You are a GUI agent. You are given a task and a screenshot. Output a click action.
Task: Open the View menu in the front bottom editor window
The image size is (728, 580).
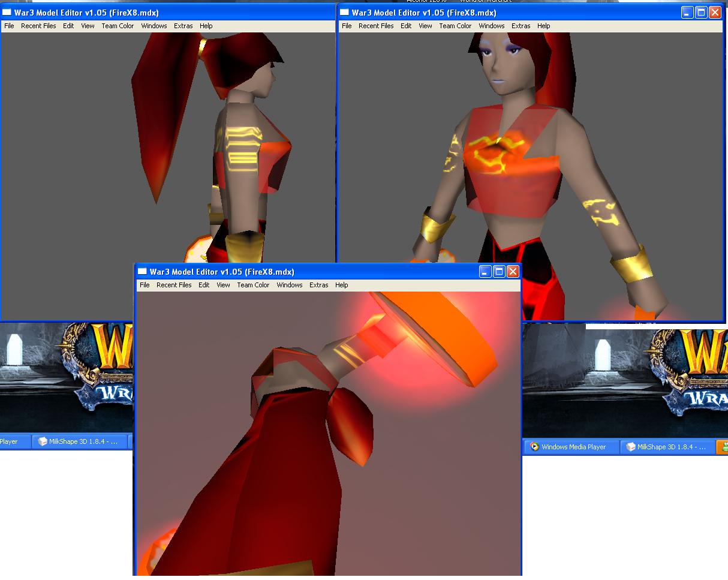tap(223, 285)
